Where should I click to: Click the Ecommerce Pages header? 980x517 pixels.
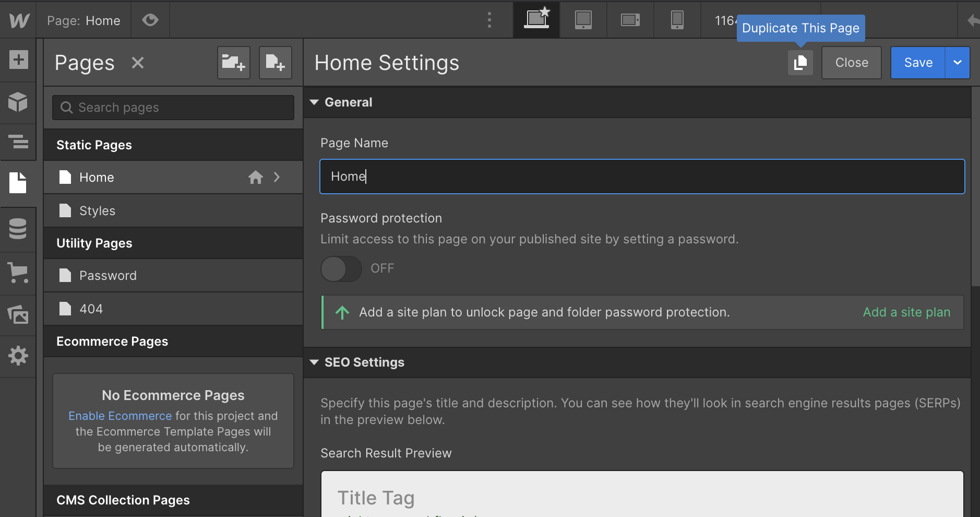[173, 342]
